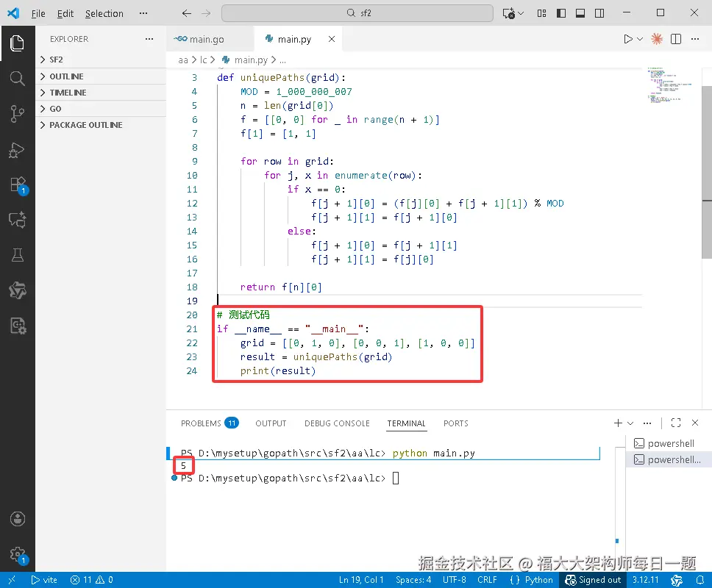Click the aa breadcrumb segment
This screenshot has height=588, width=712.
(x=183, y=60)
